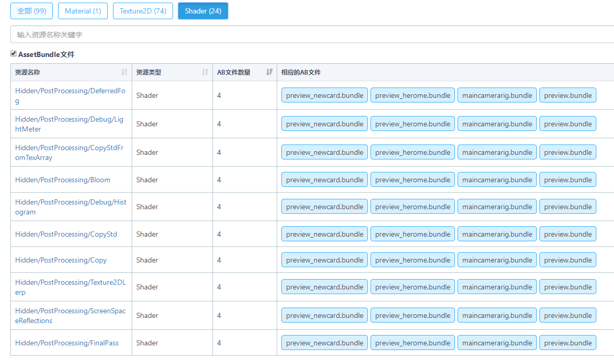
Task: Click preview.bundle in DeferredFog row
Action: coord(568,95)
